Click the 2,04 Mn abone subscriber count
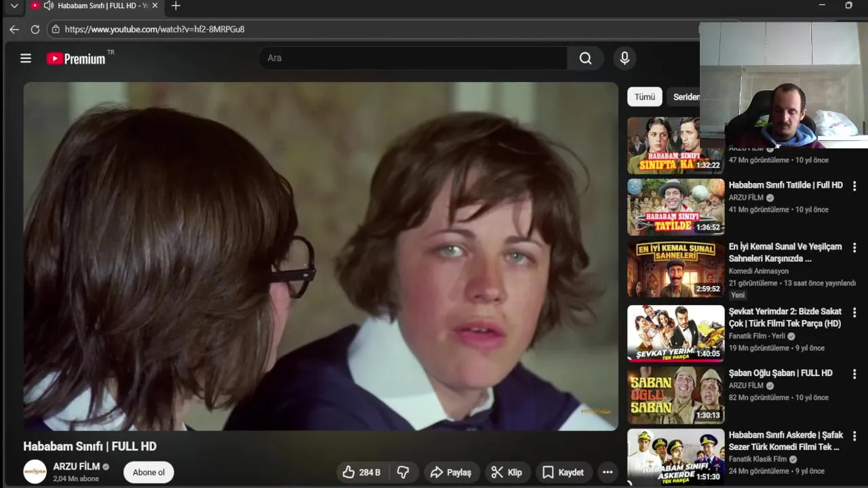This screenshot has width=868, height=488. [76, 479]
